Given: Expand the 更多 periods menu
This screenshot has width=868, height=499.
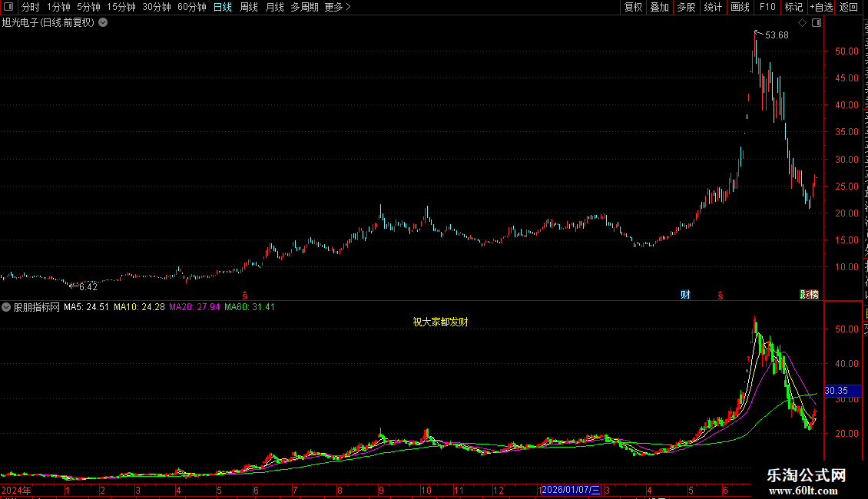Looking at the screenshot, I should pyautogui.click(x=337, y=7).
